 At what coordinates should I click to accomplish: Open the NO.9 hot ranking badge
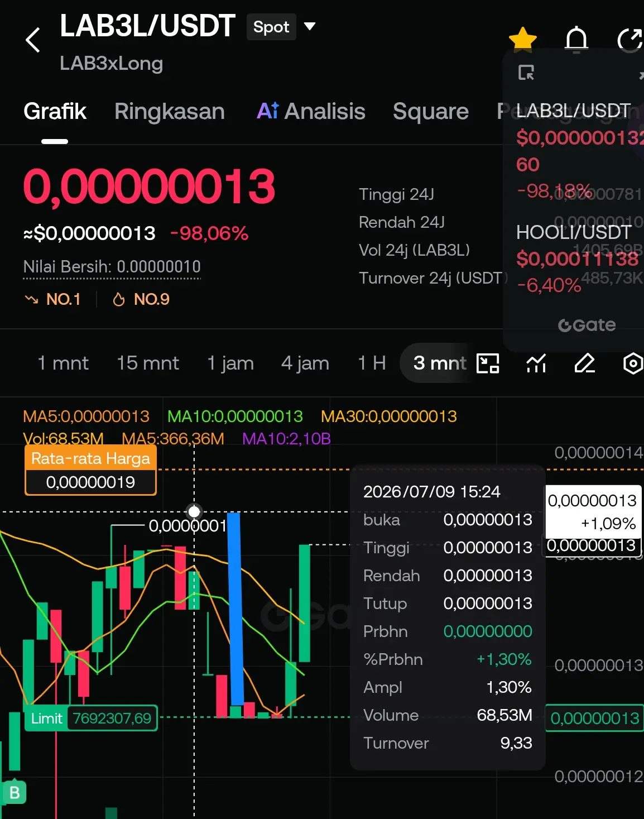pos(141,299)
